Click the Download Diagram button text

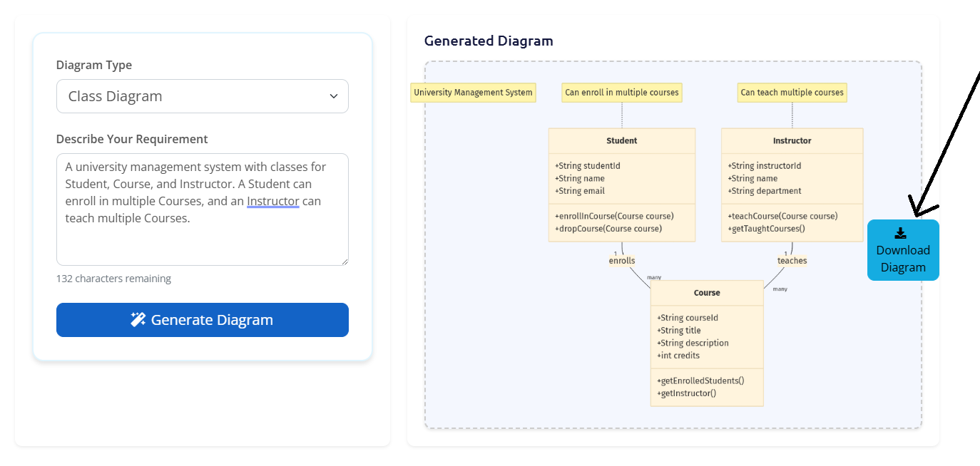pyautogui.click(x=903, y=259)
